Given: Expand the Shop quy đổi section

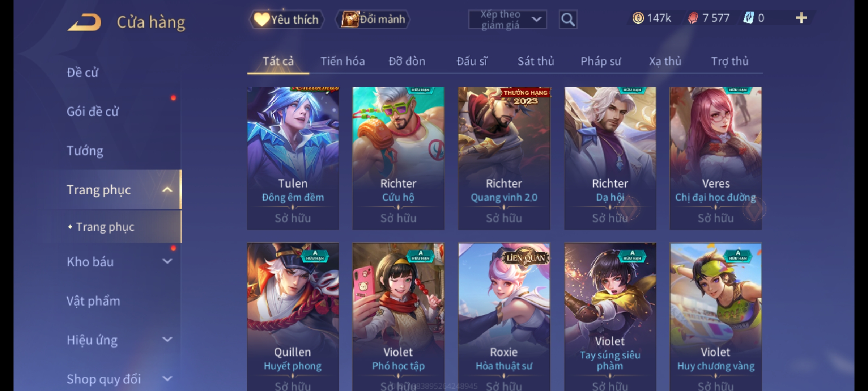Looking at the screenshot, I should [167, 379].
